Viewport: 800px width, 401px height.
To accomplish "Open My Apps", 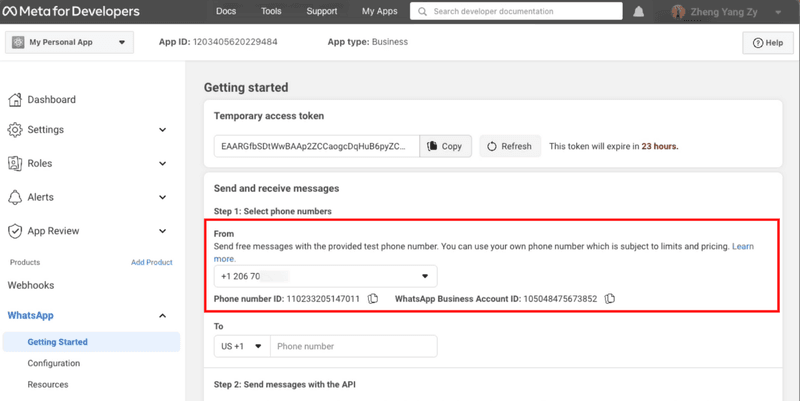I will pyautogui.click(x=379, y=11).
